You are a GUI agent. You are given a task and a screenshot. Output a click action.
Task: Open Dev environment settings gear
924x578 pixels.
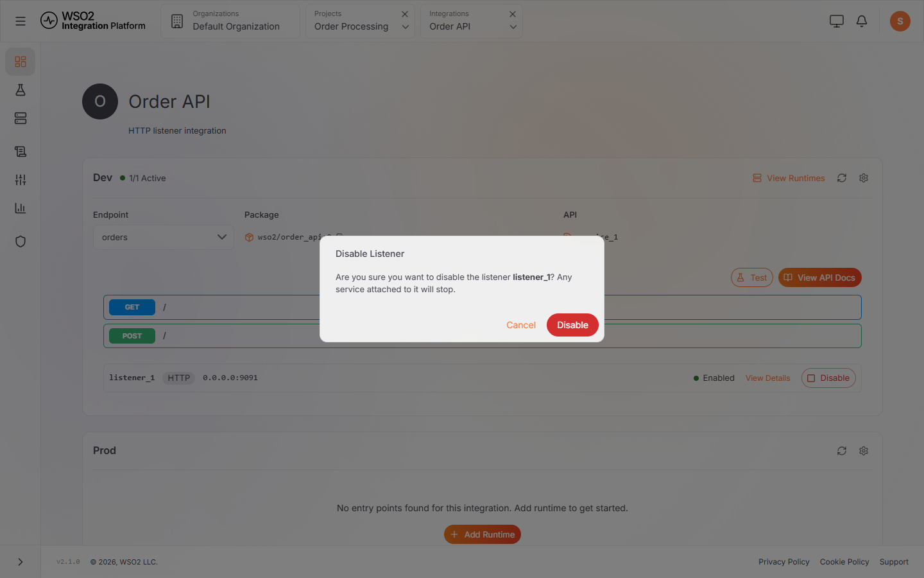tap(864, 178)
